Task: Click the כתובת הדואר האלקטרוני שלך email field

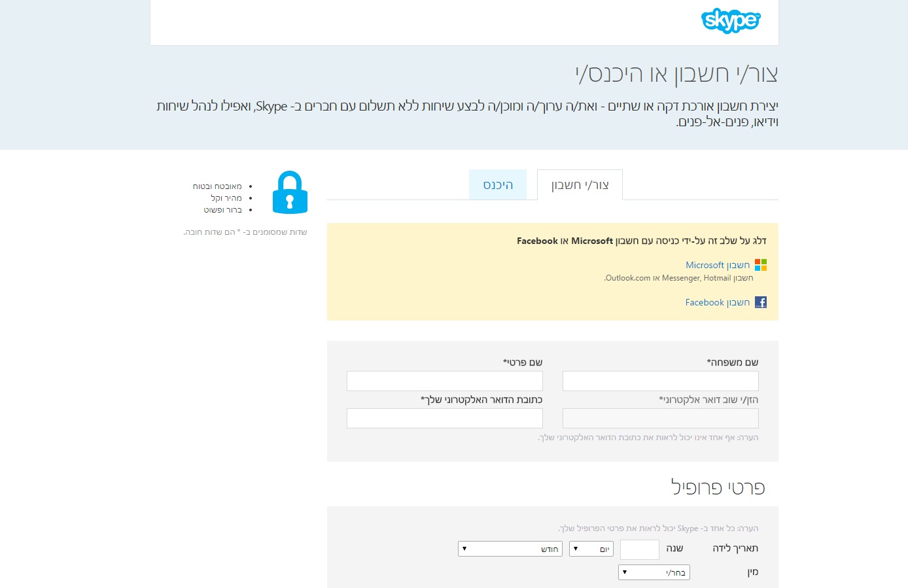Action: [x=445, y=418]
